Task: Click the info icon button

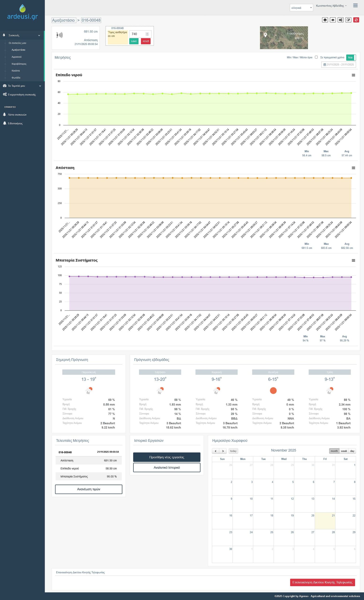Action: click(x=325, y=20)
